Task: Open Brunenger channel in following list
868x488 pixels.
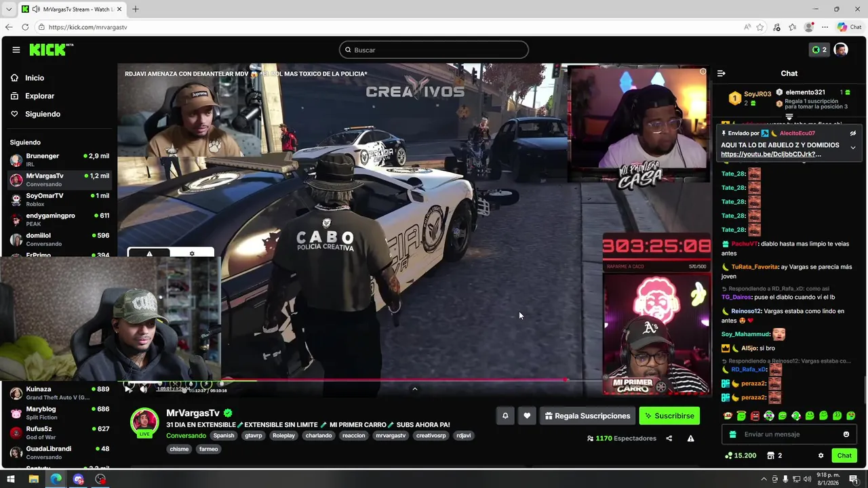Action: point(59,160)
